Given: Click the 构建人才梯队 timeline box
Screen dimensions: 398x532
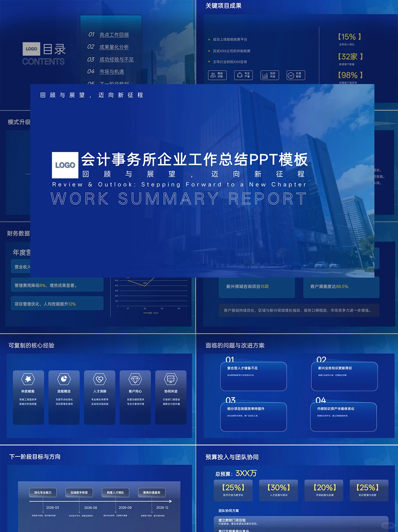Looking at the screenshot, I should tap(115, 493).
